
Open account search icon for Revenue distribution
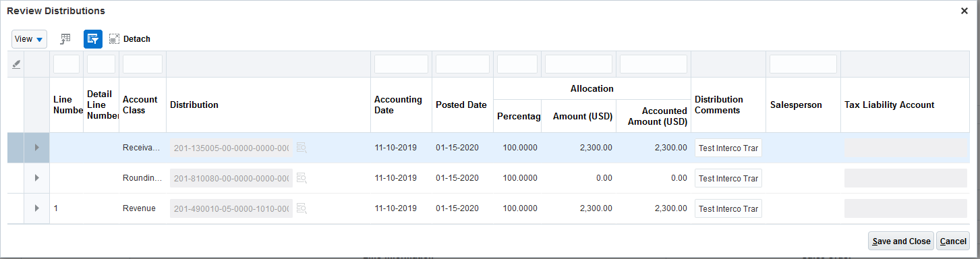301,208
